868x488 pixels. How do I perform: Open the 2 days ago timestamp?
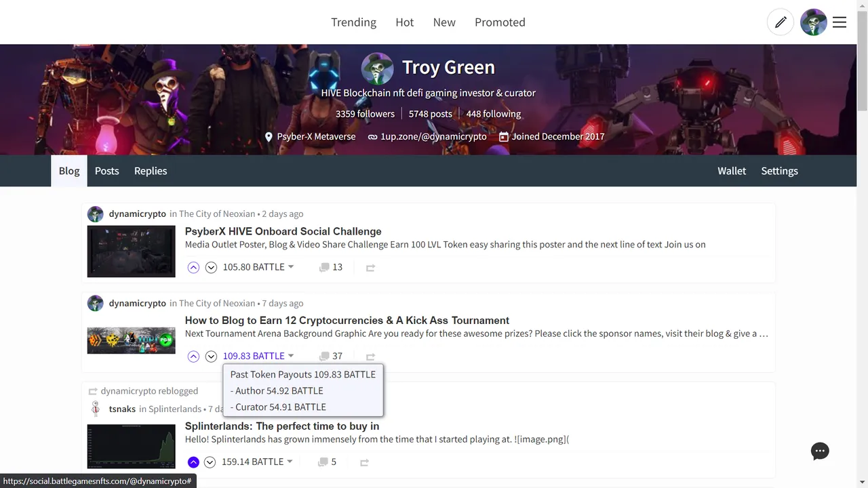pyautogui.click(x=283, y=213)
